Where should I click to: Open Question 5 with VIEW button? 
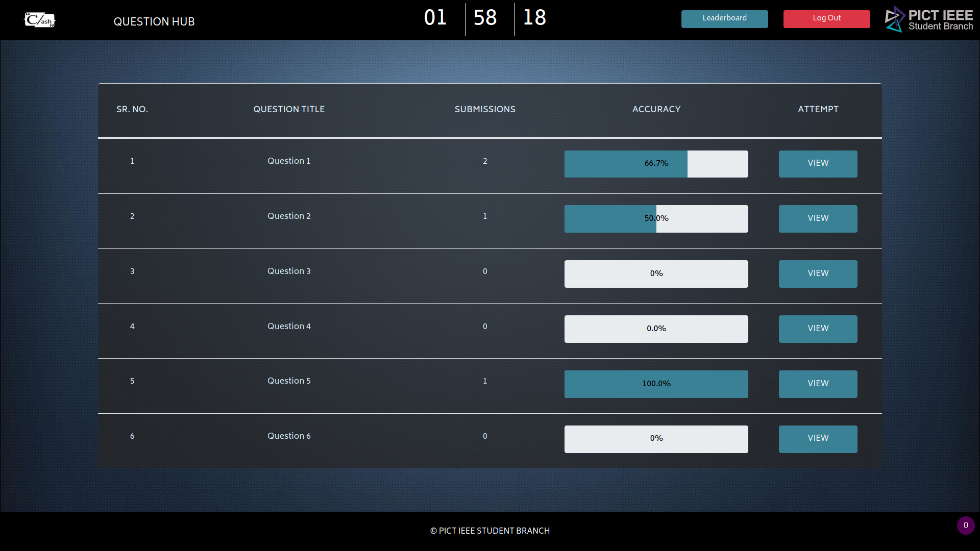(x=818, y=384)
